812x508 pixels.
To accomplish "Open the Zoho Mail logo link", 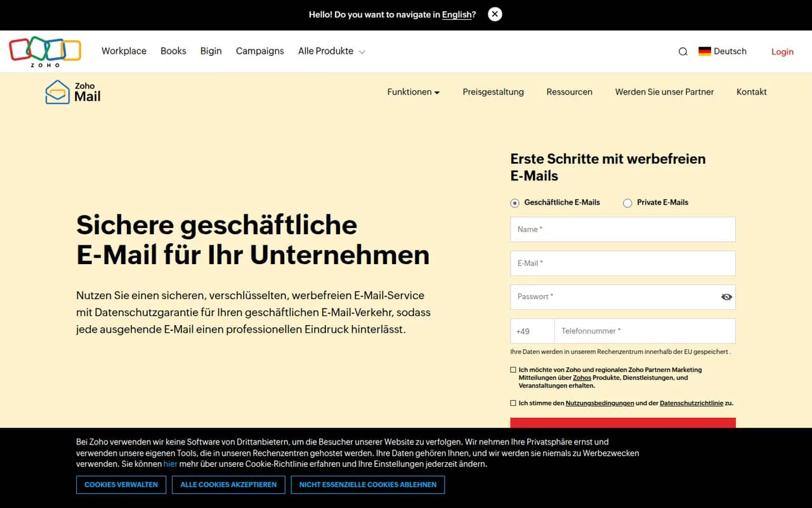I will coord(73,92).
